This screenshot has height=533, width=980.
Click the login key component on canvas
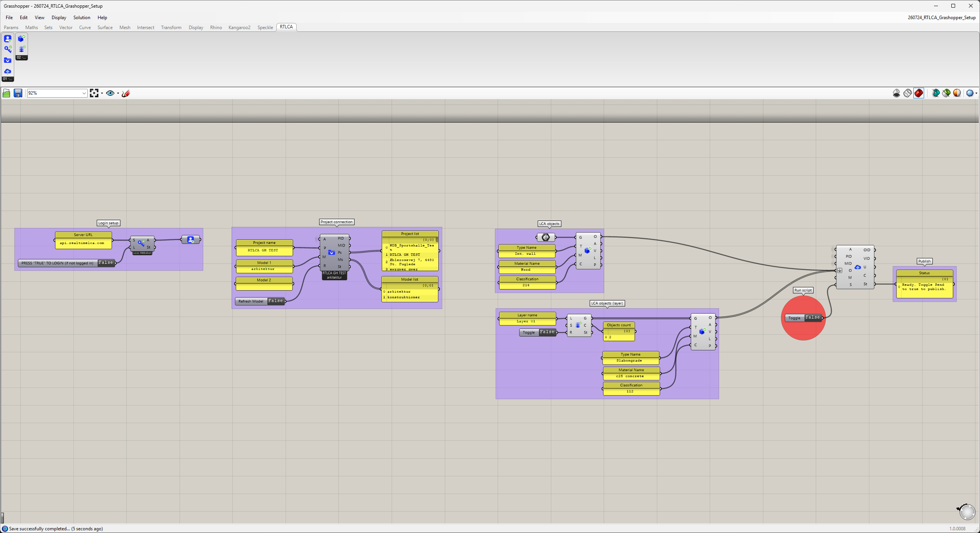[142, 244]
